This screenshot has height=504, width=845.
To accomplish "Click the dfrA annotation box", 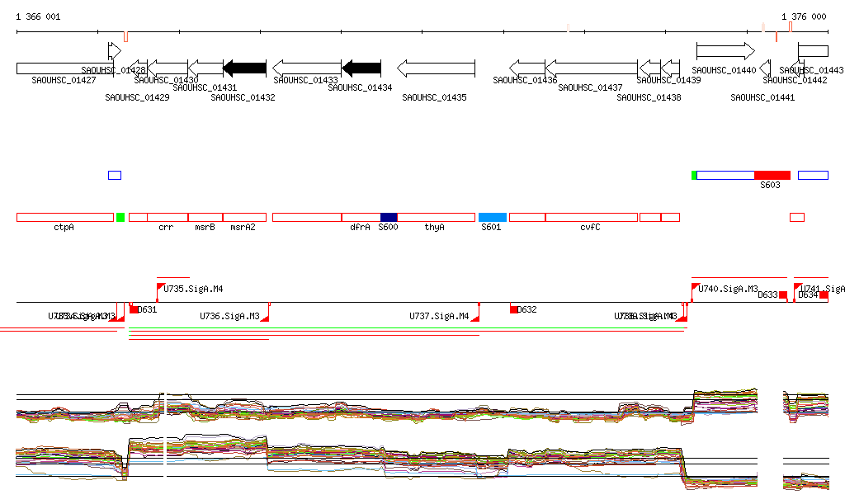I will point(361,218).
